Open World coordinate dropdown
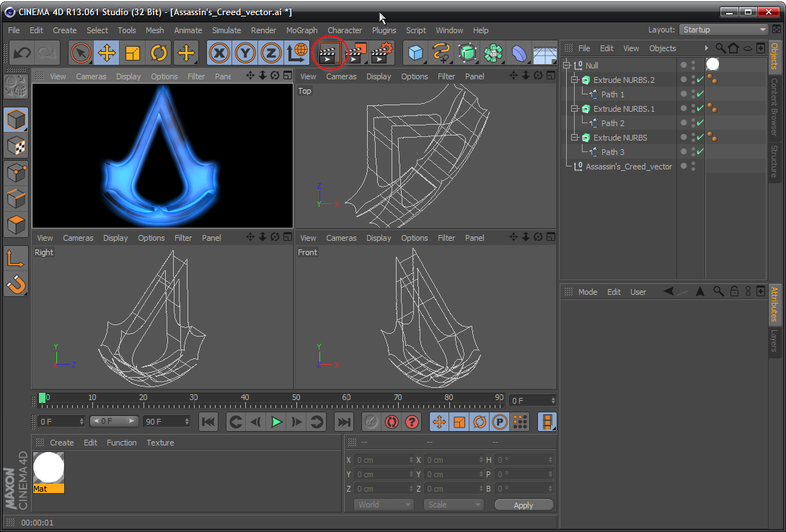Screen dimensions: 786x532 (384, 505)
